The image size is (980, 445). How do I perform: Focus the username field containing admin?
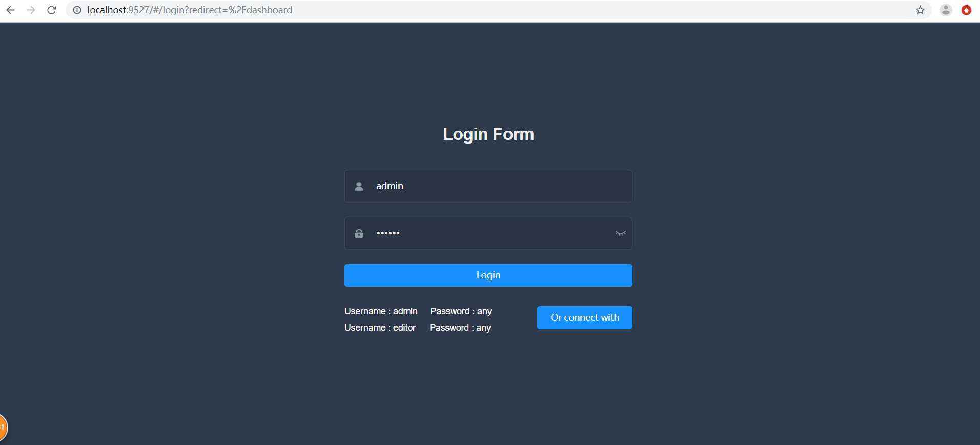488,186
